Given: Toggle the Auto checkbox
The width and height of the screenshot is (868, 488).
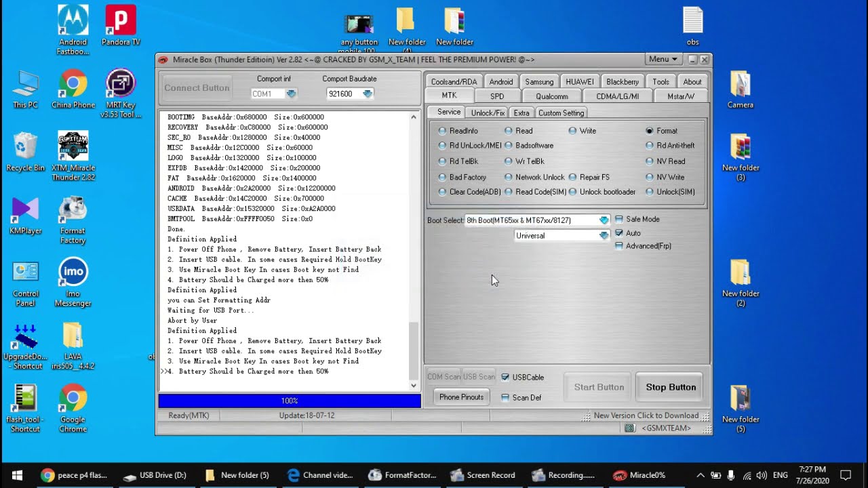Looking at the screenshot, I should pos(619,233).
